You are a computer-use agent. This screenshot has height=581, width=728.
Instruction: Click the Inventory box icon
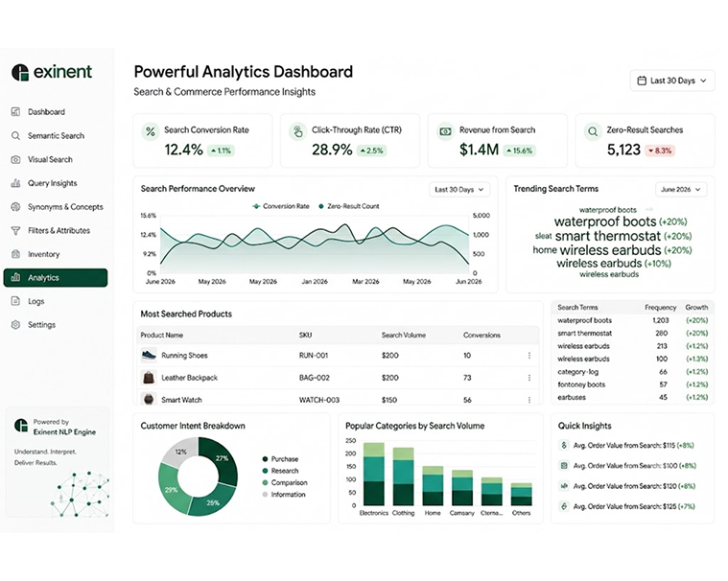pyautogui.click(x=15, y=254)
